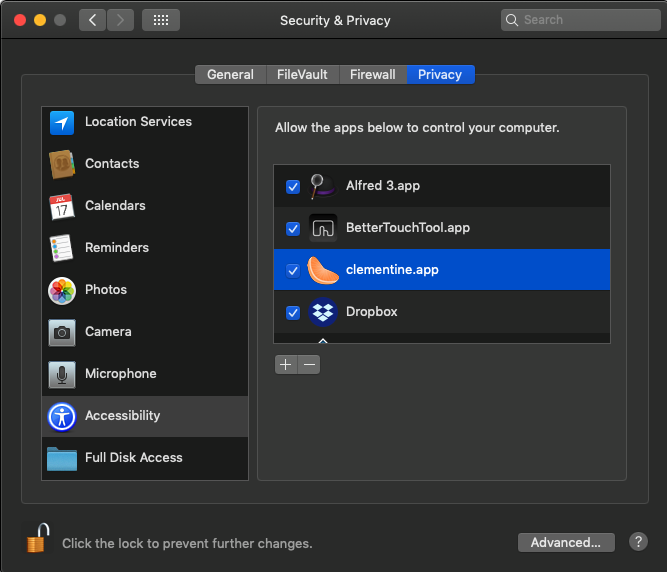Select the Contacts address book icon
This screenshot has height=572, width=667.
(x=62, y=164)
